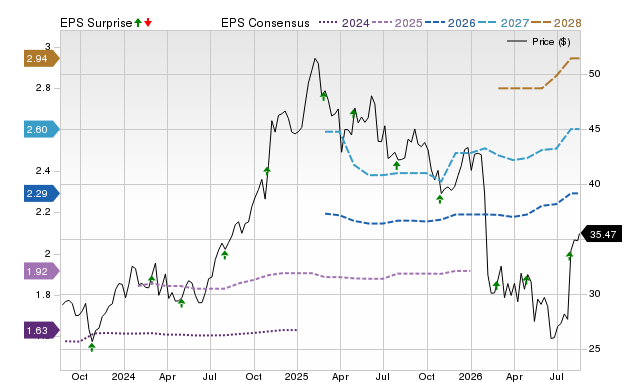Viewport: 640px width, 382px height.
Task: Select the 2024 EPS consensus legend entry
Action: click(344, 23)
